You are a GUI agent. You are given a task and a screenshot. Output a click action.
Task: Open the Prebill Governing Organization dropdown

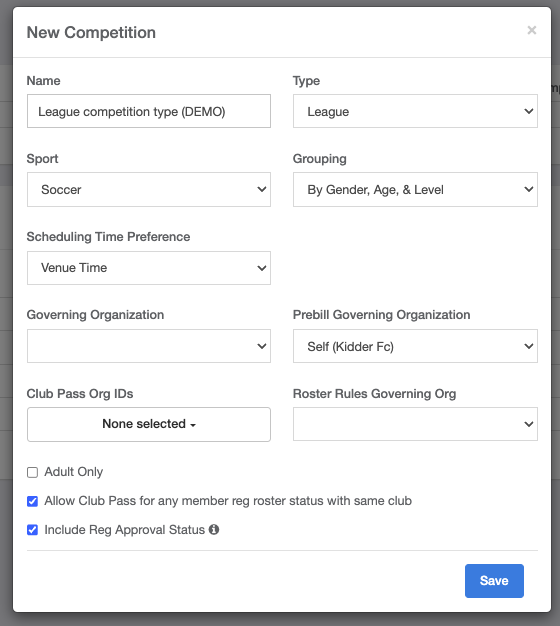[415, 346]
